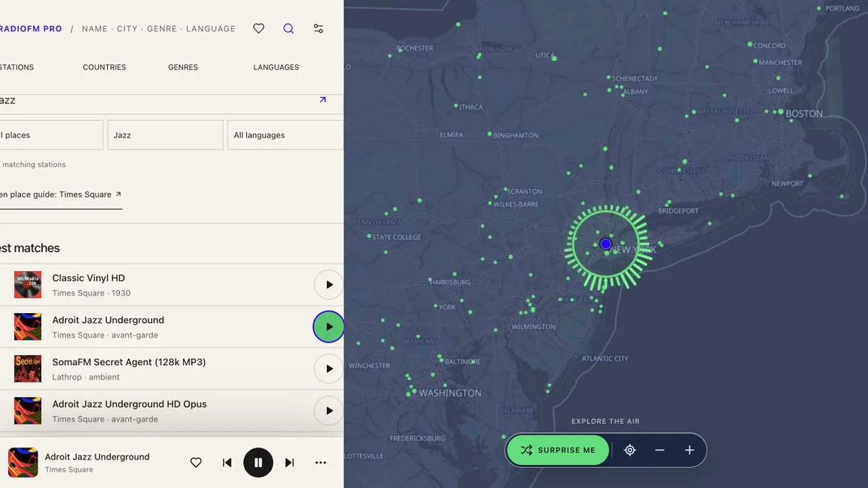This screenshot has height=488, width=868.
Task: Open the Jazz genre dropdown
Action: (x=166, y=135)
